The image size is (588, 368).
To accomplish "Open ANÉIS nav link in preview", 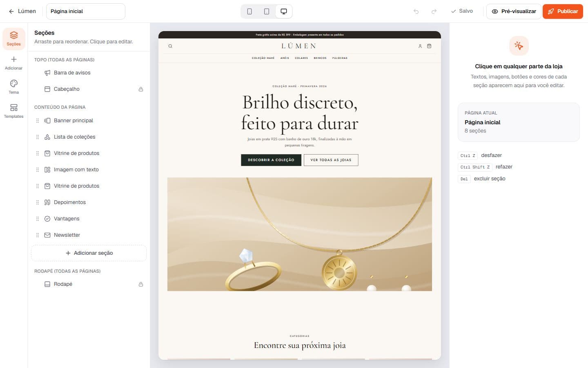I will pos(285,58).
